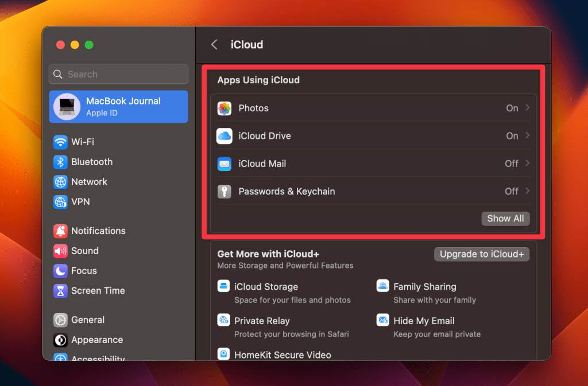Click the Family Sharing icon

(383, 286)
